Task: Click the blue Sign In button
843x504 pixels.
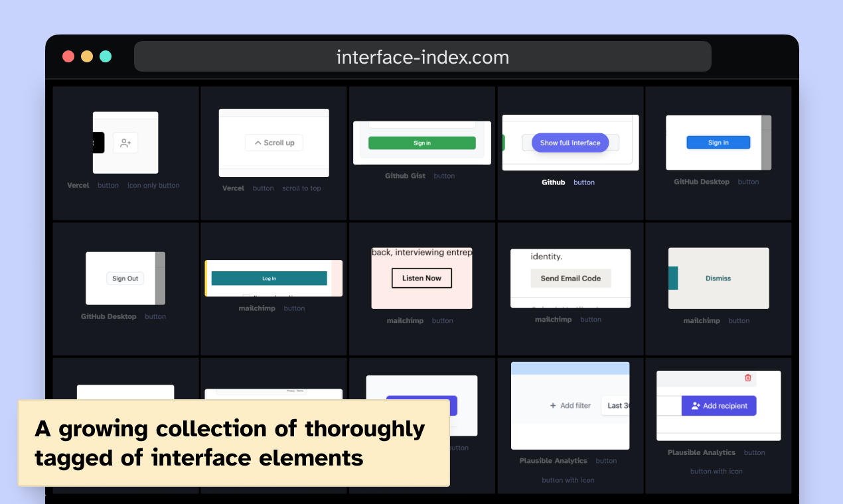Action: (x=718, y=143)
